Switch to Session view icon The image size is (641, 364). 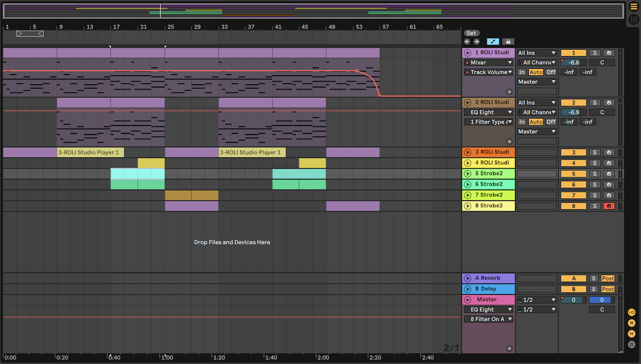[634, 19]
